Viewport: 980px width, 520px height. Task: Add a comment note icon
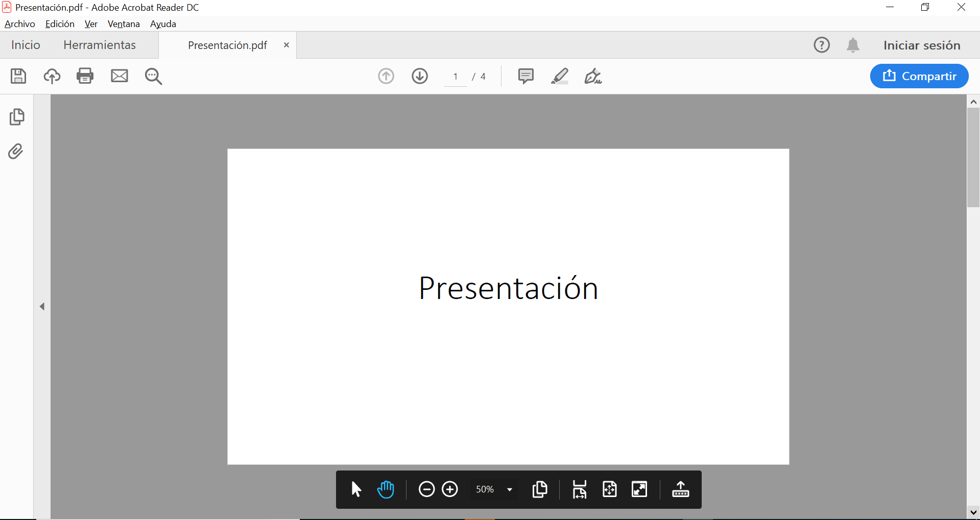pyautogui.click(x=525, y=76)
